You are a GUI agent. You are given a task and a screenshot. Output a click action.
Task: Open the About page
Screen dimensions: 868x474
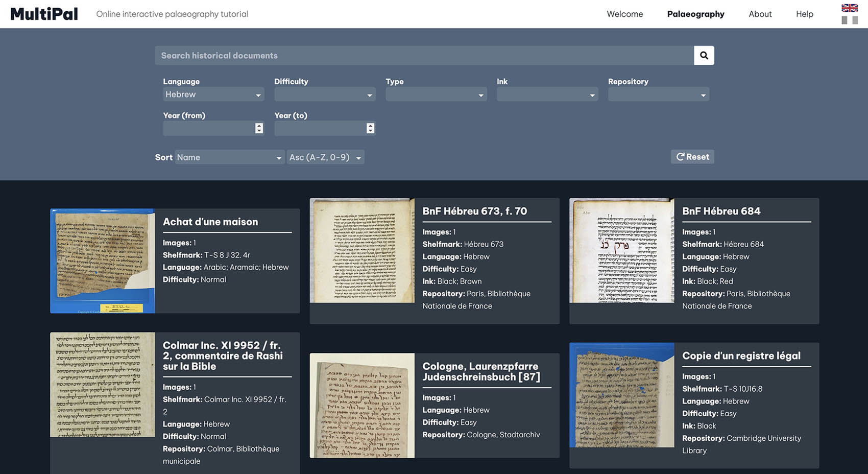pos(760,14)
